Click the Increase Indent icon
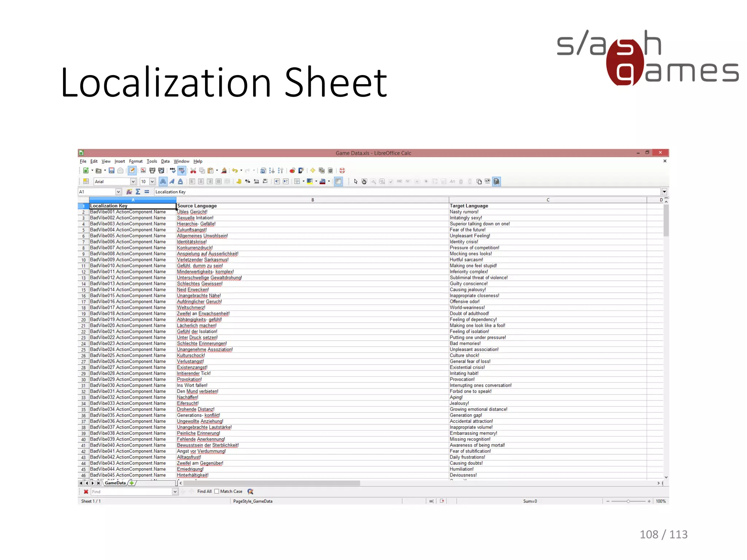This screenshot has width=747, height=560. tap(286, 182)
